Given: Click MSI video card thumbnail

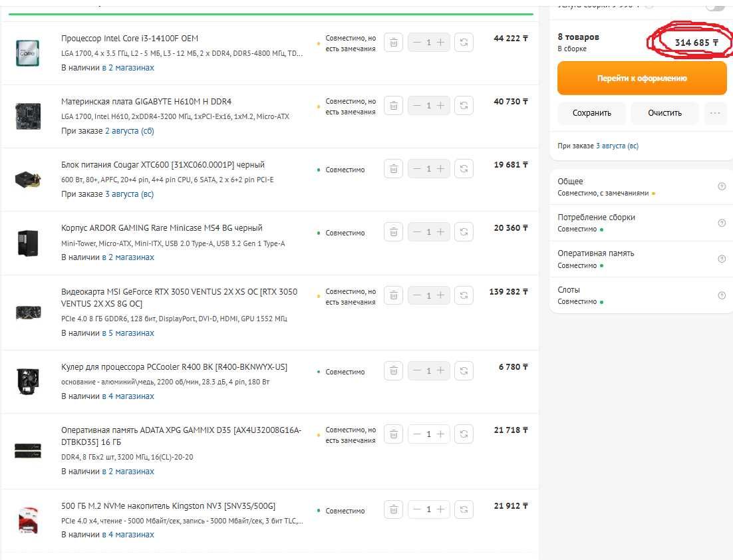Looking at the screenshot, I should pos(28,312).
